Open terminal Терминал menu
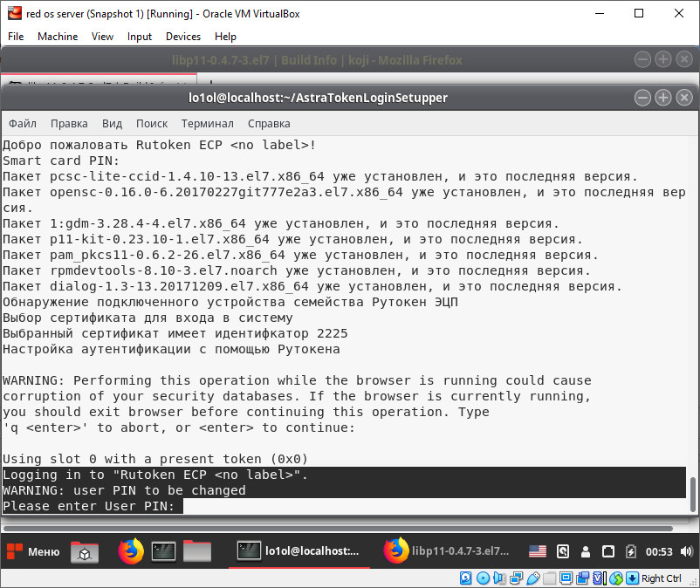 (208, 124)
